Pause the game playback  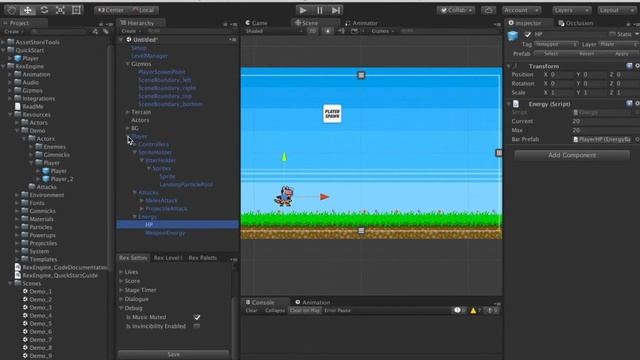pyautogui.click(x=320, y=10)
